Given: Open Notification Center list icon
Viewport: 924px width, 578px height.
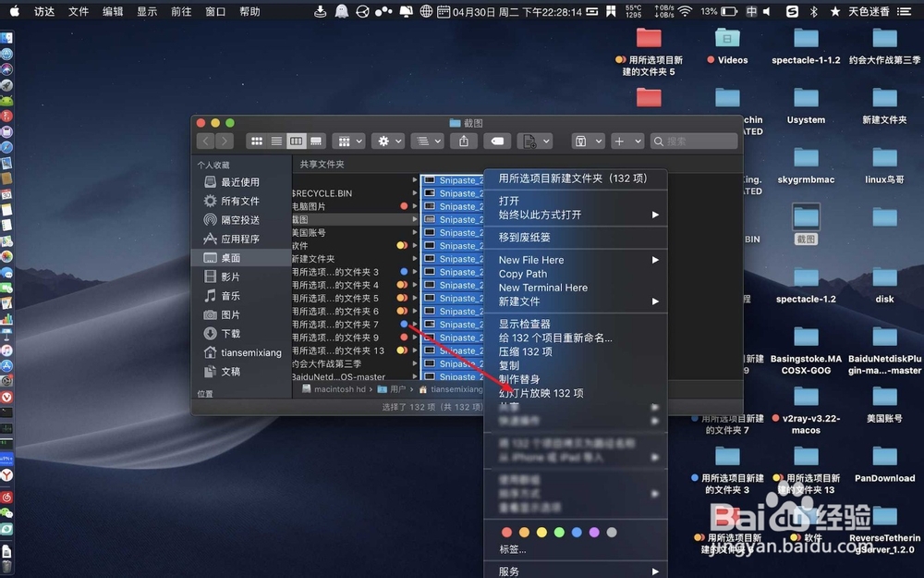Looking at the screenshot, I should point(904,11).
